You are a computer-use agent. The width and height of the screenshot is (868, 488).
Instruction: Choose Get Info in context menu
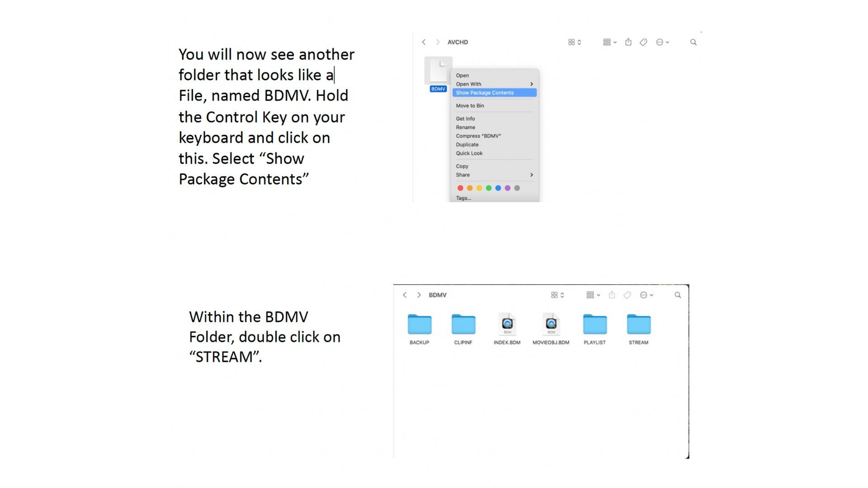[494, 119]
